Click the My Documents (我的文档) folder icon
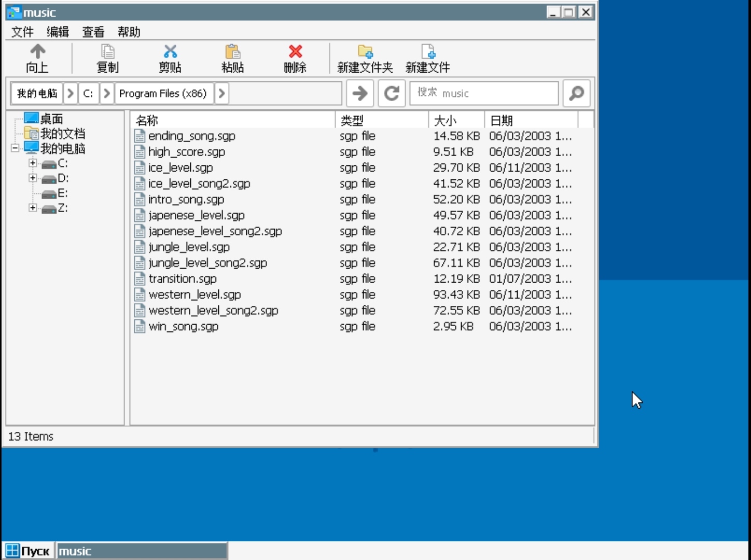 click(x=31, y=134)
